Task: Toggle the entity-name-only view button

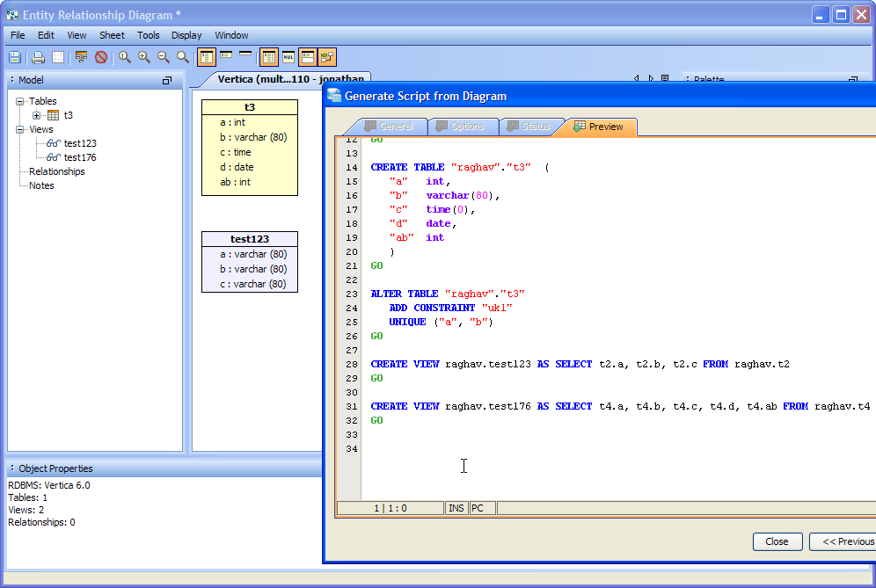Action: point(245,55)
